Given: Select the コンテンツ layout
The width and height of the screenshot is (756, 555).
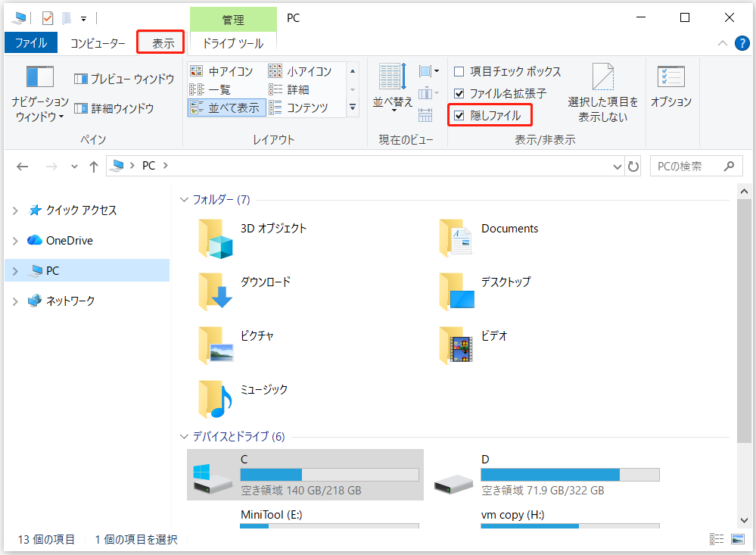Looking at the screenshot, I should point(298,108).
